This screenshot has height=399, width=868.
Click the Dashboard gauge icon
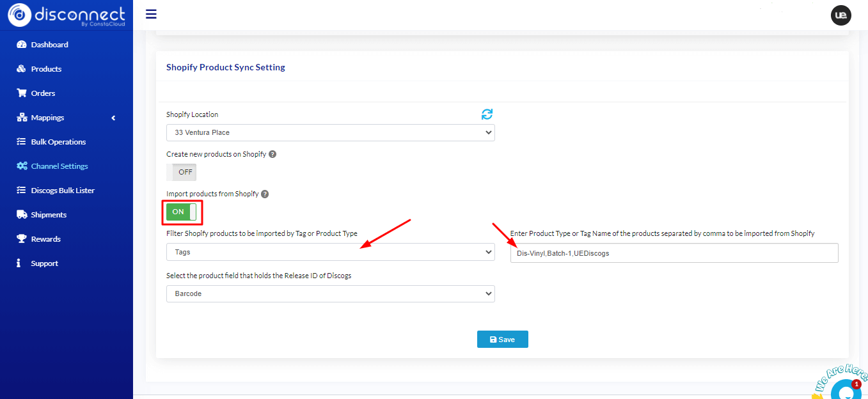(21, 45)
